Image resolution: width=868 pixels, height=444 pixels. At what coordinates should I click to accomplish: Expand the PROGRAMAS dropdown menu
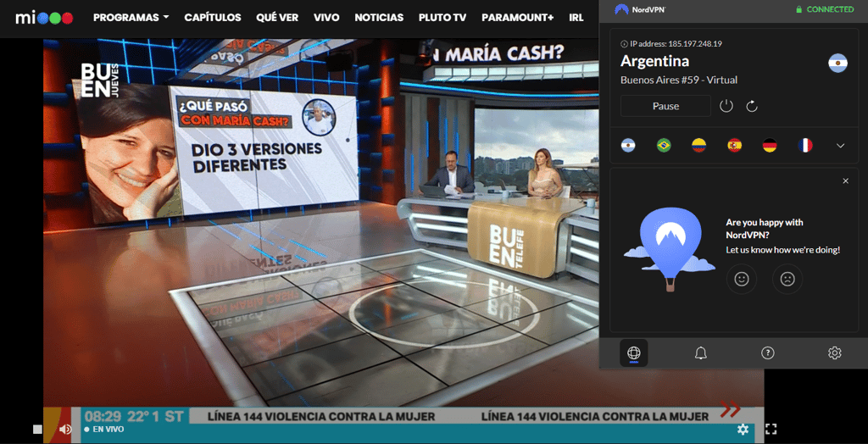pos(131,18)
